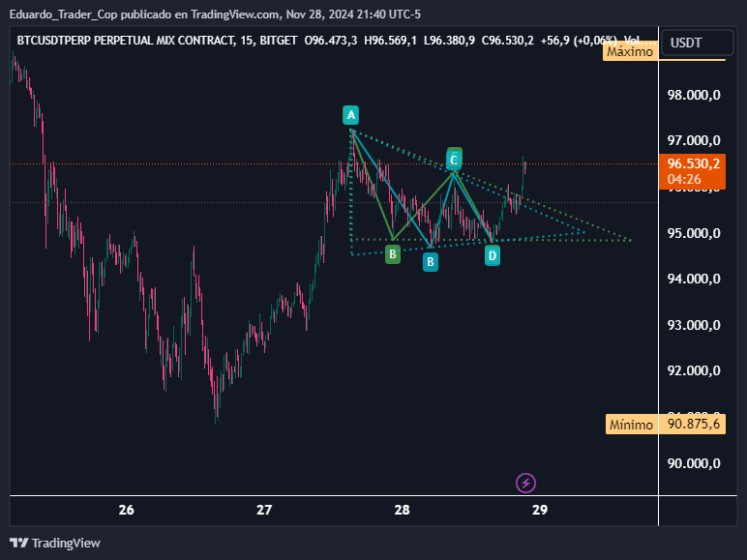747x560 pixels.
Task: Click the 95.000,0 price axis label
Action: [694, 233]
